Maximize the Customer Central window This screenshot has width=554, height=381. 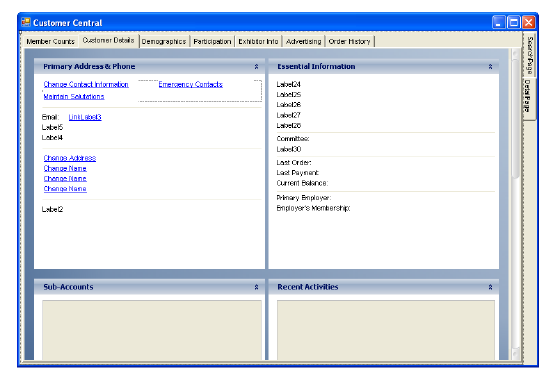point(514,23)
